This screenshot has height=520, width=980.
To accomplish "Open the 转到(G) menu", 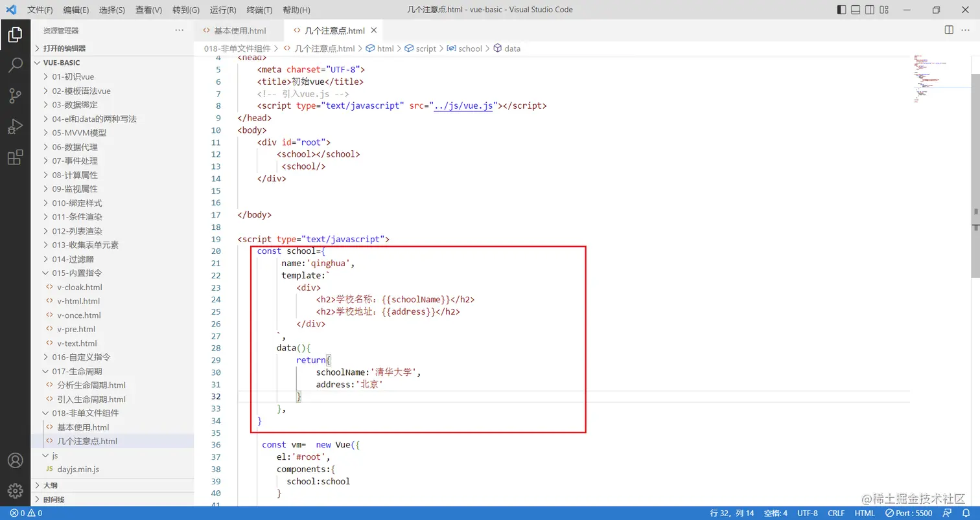I will point(186,10).
